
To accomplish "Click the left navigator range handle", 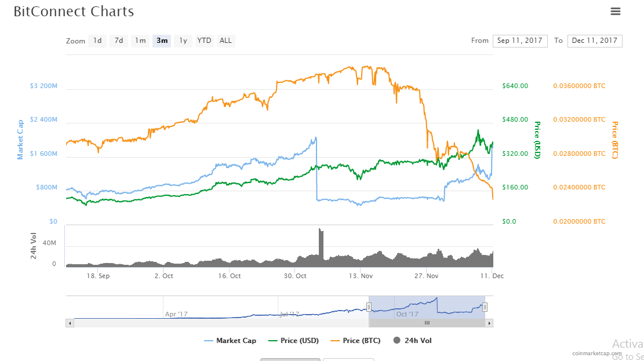I will [369, 307].
